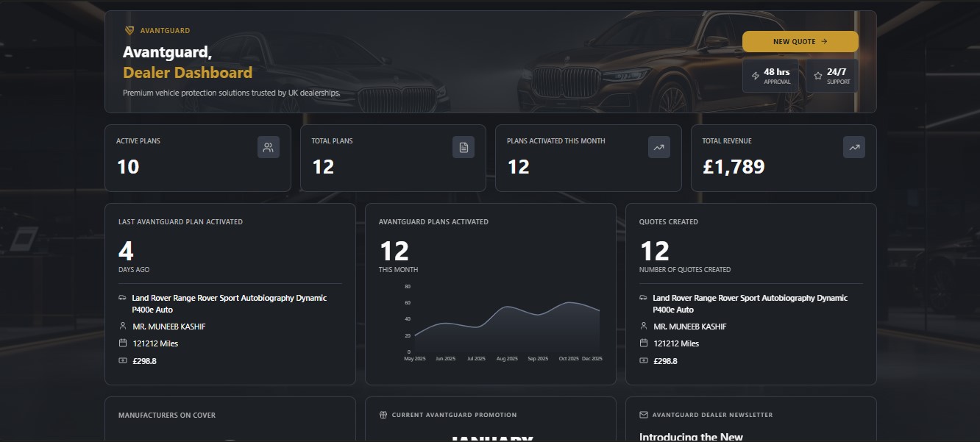Click the Dealer Dashboard title text
The width and height of the screenshot is (980, 442).
click(x=188, y=73)
